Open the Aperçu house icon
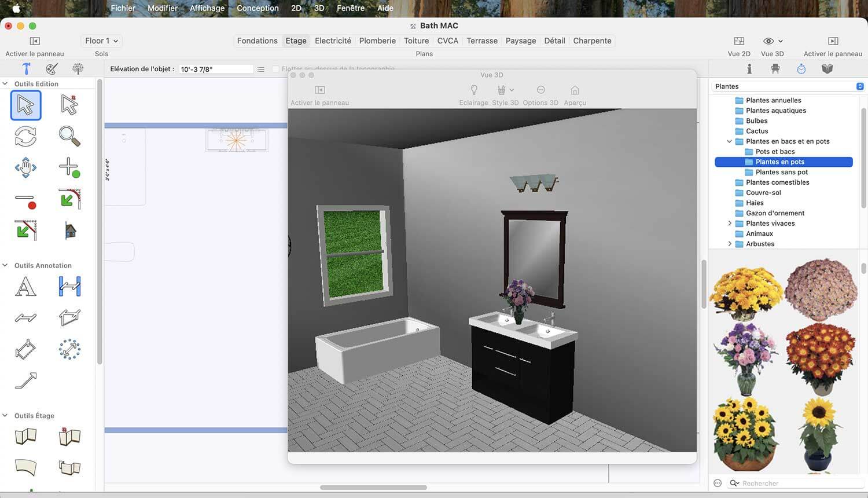 coord(575,90)
